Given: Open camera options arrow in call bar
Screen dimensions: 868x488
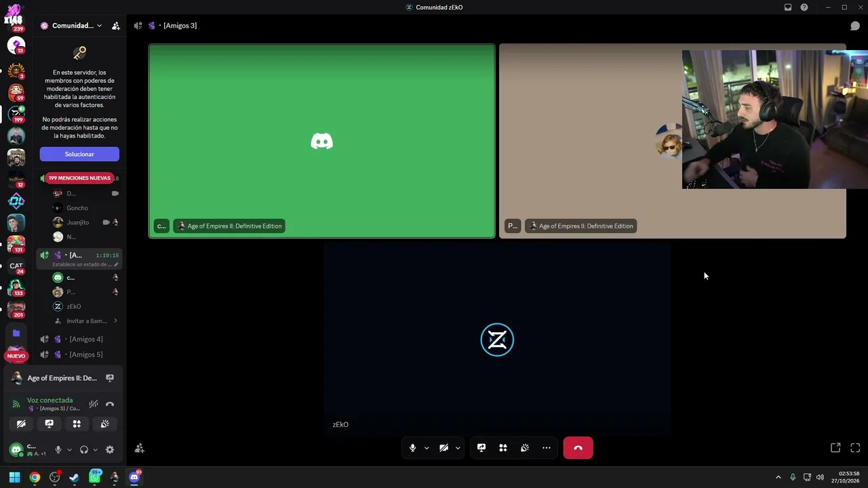Looking at the screenshot, I should point(458,448).
